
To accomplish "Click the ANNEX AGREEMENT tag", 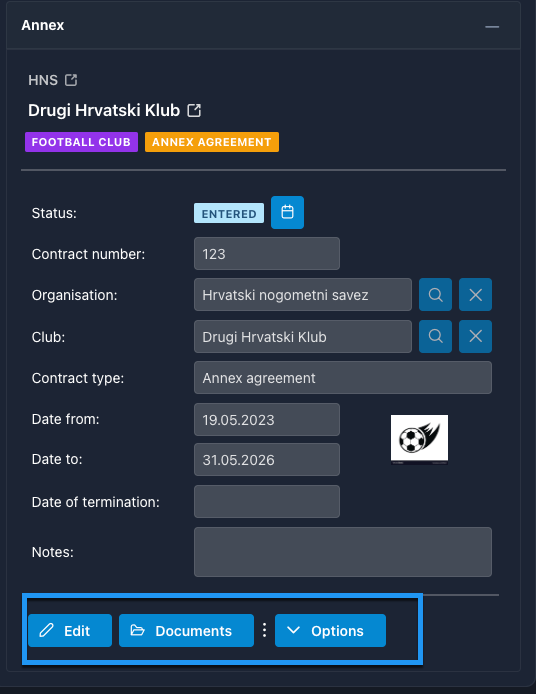I will (212, 142).
